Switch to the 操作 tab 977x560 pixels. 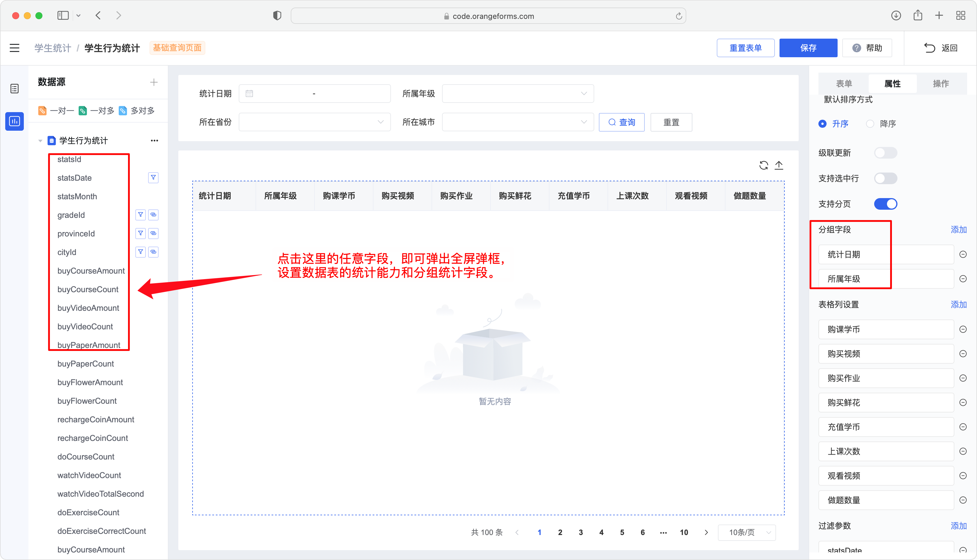coord(941,83)
